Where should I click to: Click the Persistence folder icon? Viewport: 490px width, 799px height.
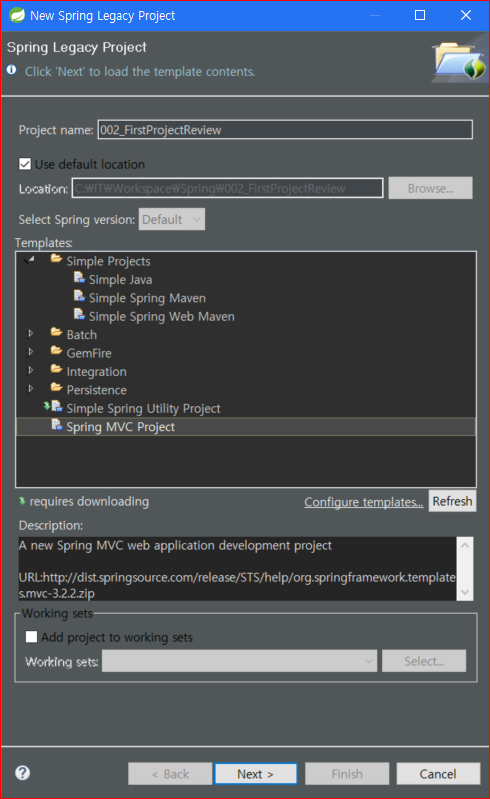coord(56,388)
